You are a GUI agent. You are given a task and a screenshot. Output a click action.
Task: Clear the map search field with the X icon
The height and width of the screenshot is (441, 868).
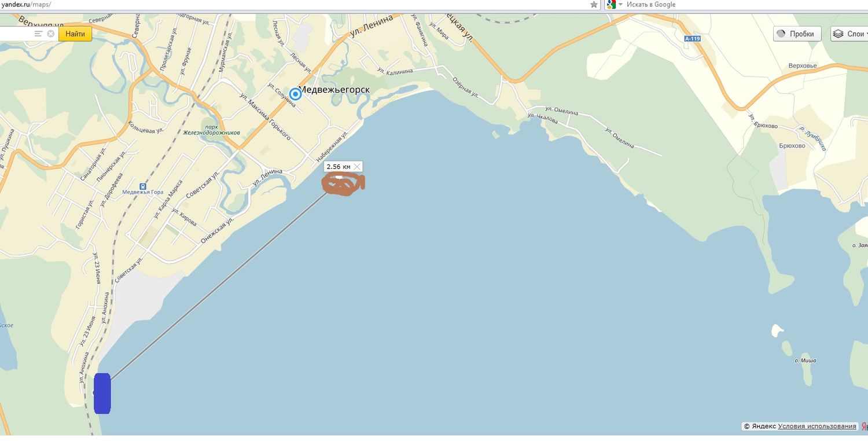(51, 34)
